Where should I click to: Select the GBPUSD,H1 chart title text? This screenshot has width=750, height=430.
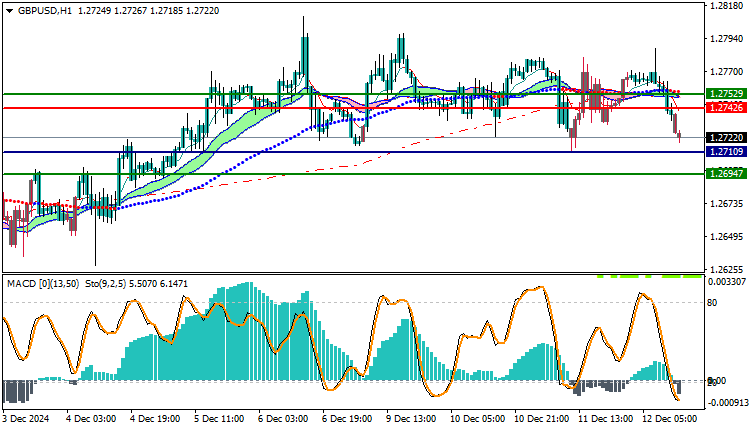44,11
